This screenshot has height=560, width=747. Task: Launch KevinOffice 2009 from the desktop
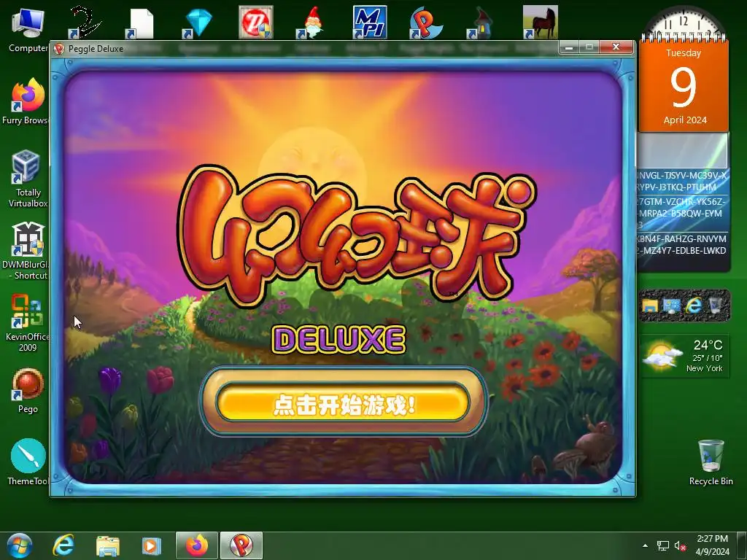click(27, 324)
